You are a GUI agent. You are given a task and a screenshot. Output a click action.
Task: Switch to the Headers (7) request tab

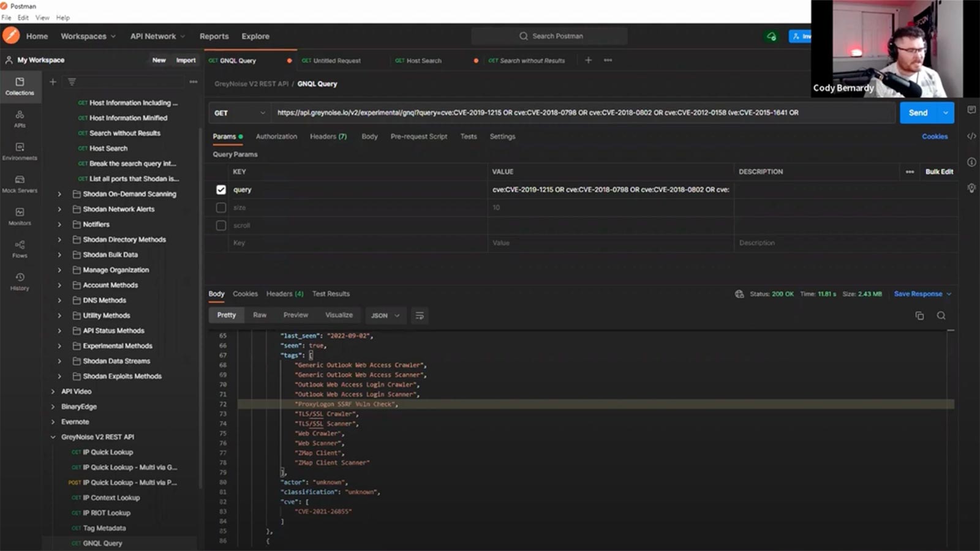pyautogui.click(x=328, y=137)
